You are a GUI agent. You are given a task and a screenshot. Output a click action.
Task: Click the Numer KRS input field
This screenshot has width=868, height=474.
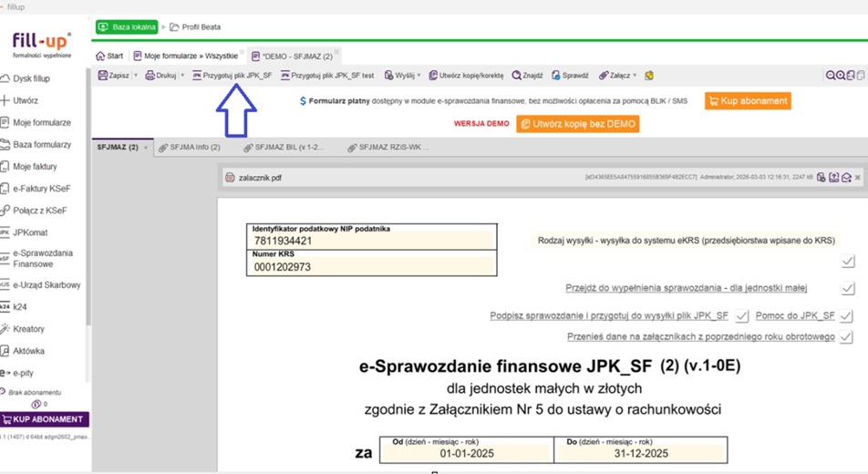pyautogui.click(x=371, y=267)
